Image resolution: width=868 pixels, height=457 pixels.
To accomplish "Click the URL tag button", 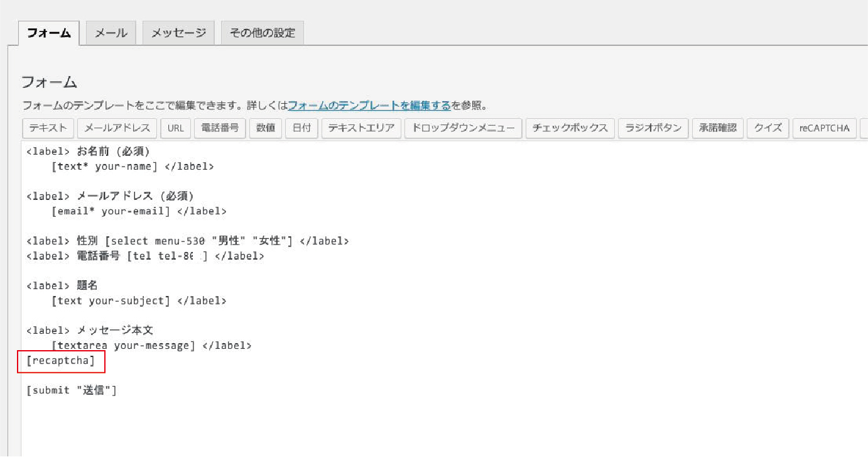I will (176, 128).
